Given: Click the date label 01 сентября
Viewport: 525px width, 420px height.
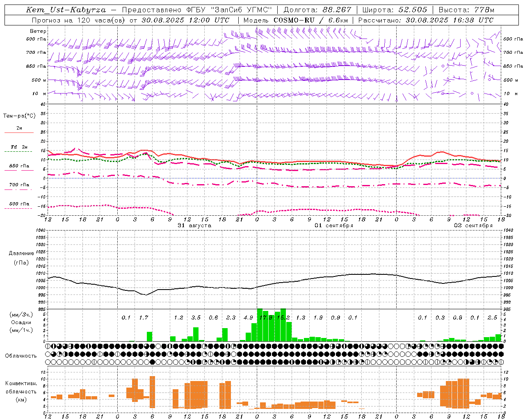Looking at the screenshot, I should [x=334, y=226].
